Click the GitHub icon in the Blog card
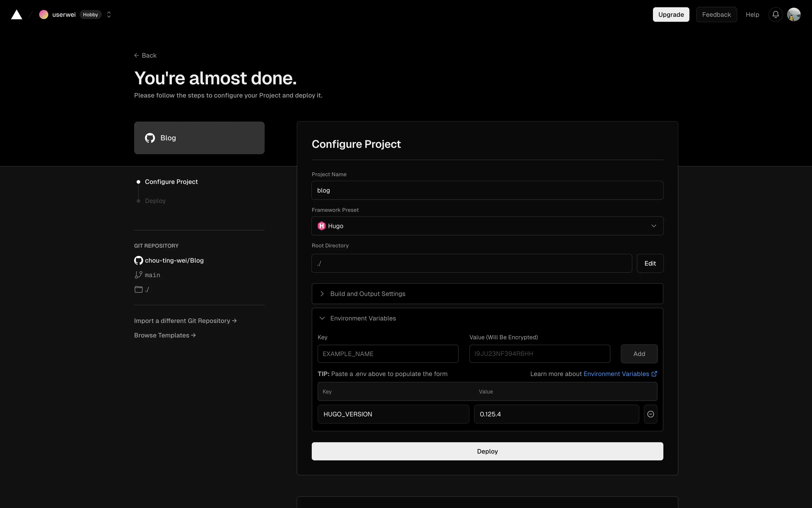The height and width of the screenshot is (508, 812). pyautogui.click(x=150, y=138)
